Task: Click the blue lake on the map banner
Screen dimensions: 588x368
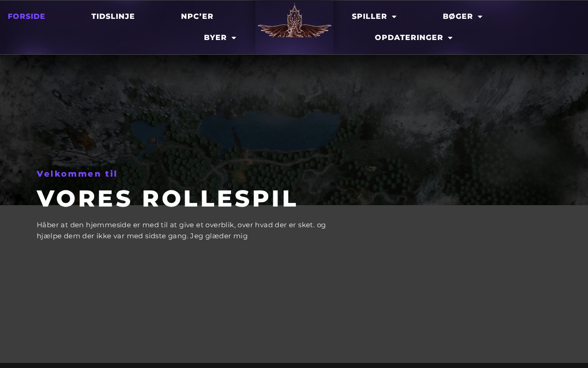Action: coord(271,131)
